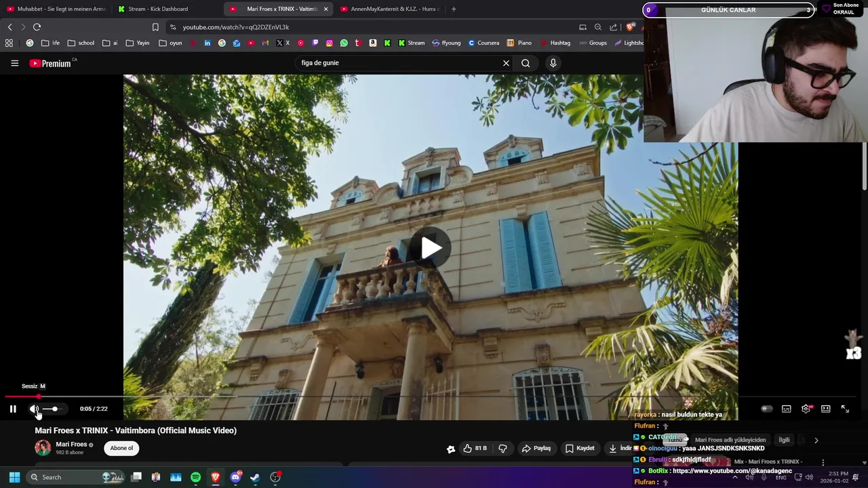Open the Windows Start menu
The width and height of the screenshot is (868, 488).
[14, 477]
